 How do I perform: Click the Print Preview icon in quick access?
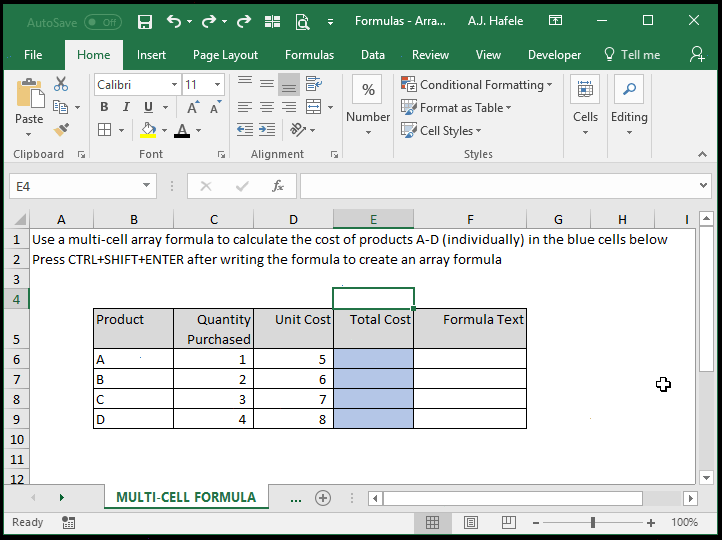tap(302, 22)
